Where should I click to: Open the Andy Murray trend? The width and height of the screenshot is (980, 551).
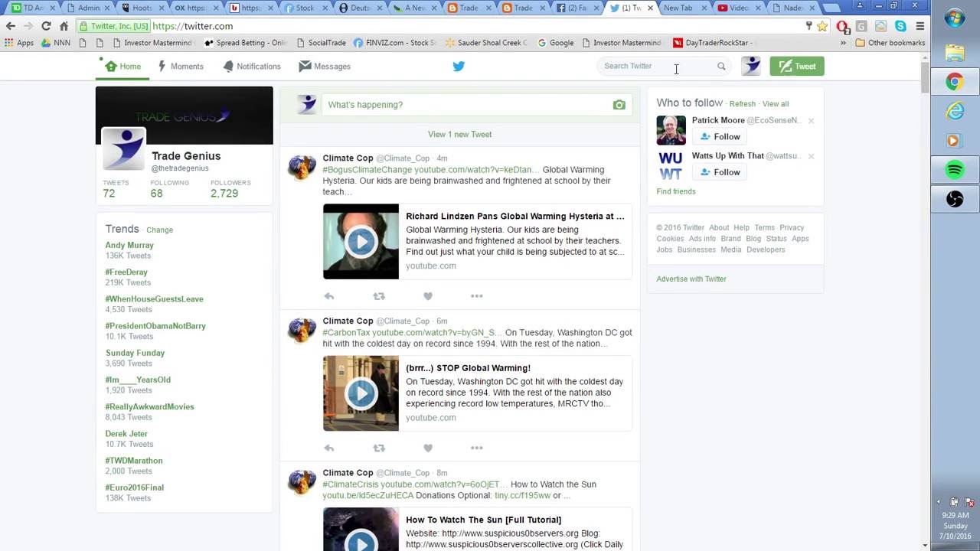point(129,245)
